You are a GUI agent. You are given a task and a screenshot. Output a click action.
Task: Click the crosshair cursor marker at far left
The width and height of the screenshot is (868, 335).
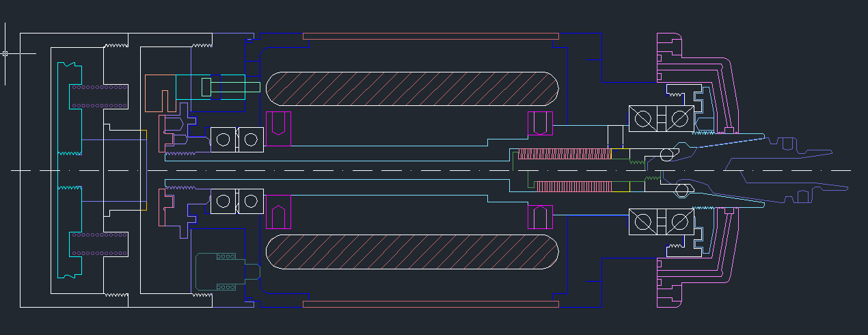[5, 53]
